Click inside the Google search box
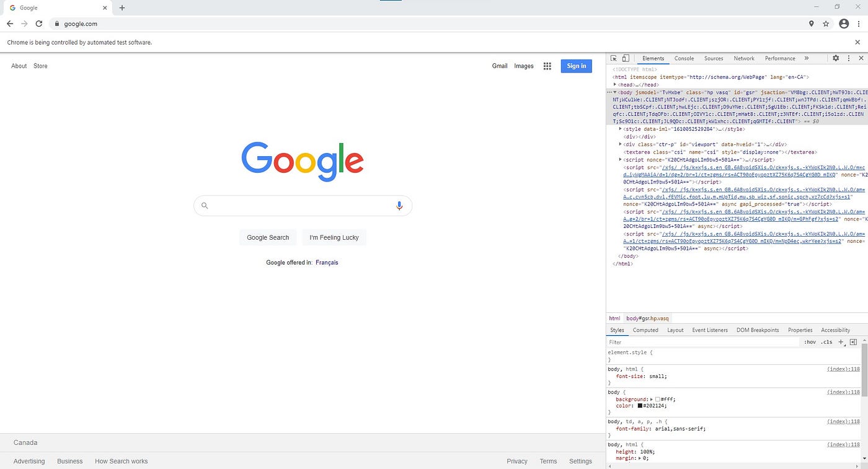Image resolution: width=868 pixels, height=469 pixels. click(303, 206)
